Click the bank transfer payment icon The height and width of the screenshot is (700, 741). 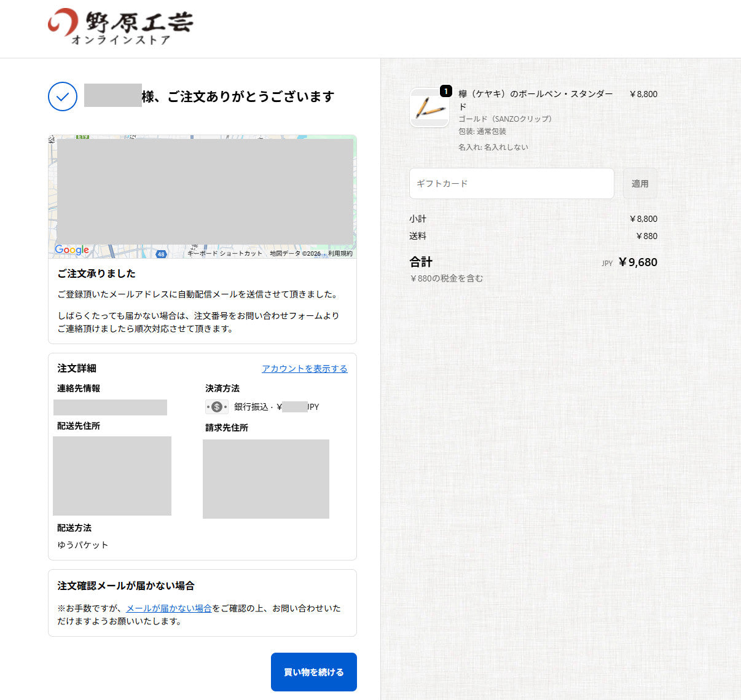pos(216,407)
